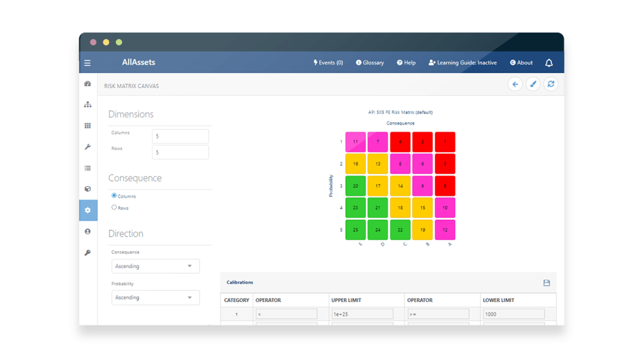Image resolution: width=644 pixels, height=362 pixels.
Task: Click Learning Guide: Inactive
Action: (x=463, y=63)
